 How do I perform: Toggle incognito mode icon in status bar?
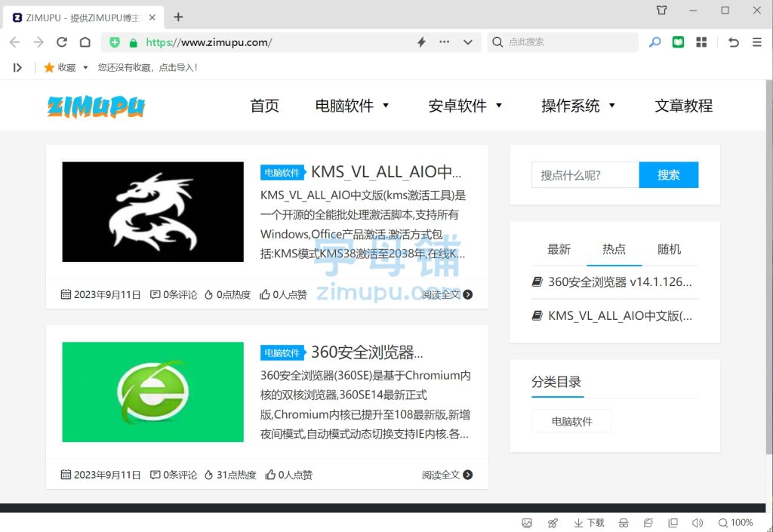(624, 523)
